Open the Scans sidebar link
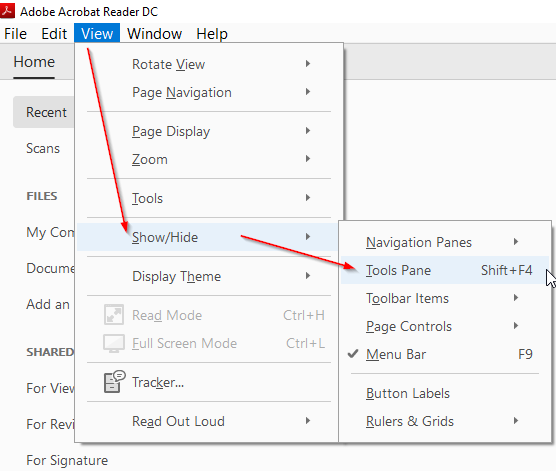Screen dimensions: 556x471 point(43,148)
